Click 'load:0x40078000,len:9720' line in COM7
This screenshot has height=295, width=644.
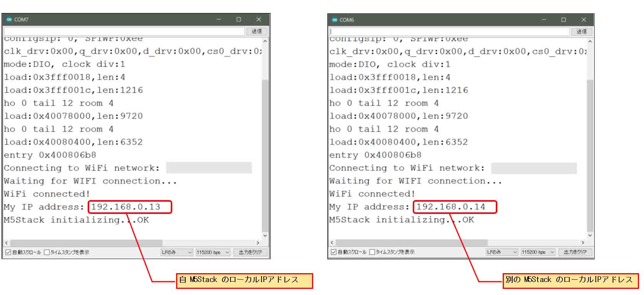pos(73,116)
